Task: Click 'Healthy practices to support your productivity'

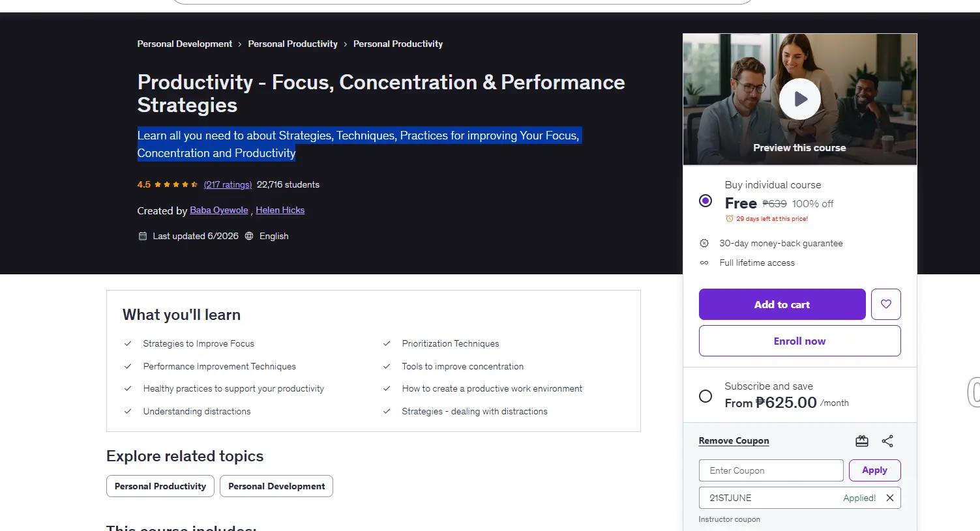Action: pyautogui.click(x=233, y=389)
